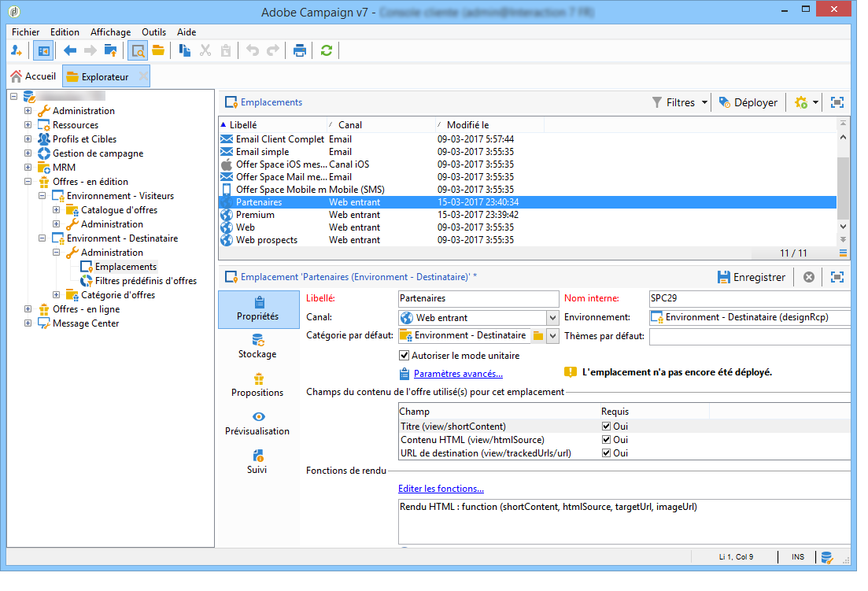Open the Suivi section

click(257, 462)
